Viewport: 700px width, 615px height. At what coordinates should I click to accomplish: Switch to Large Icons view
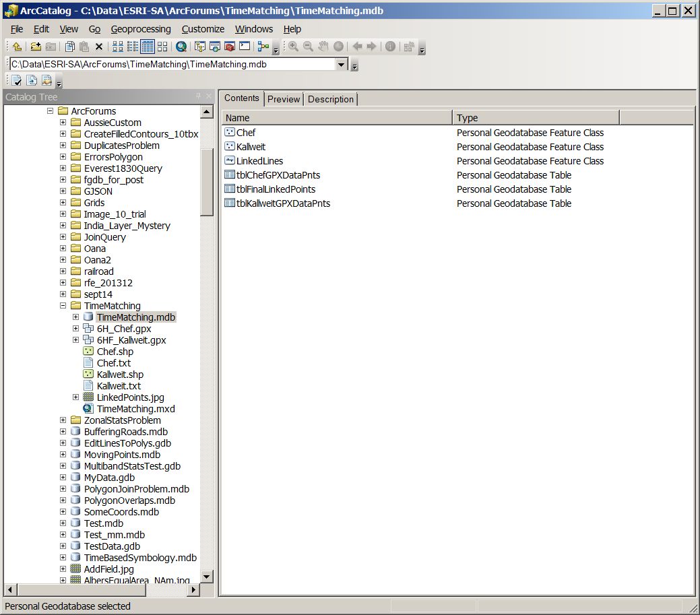click(118, 46)
